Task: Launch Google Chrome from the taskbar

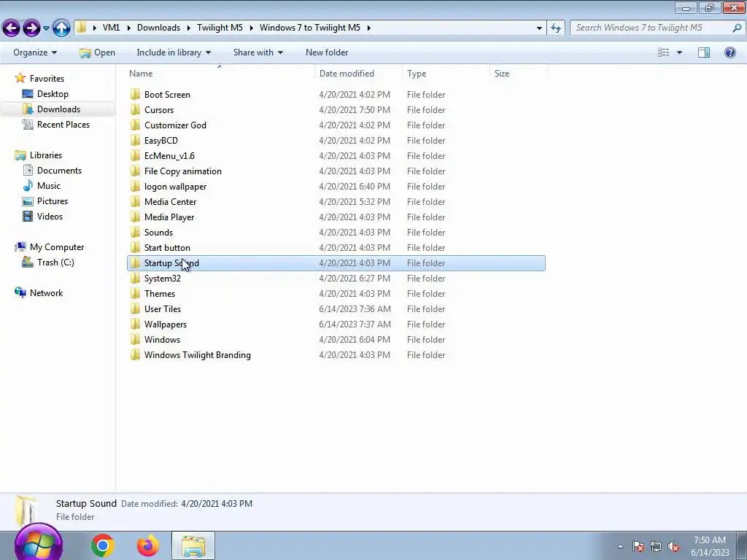Action: pyautogui.click(x=102, y=545)
